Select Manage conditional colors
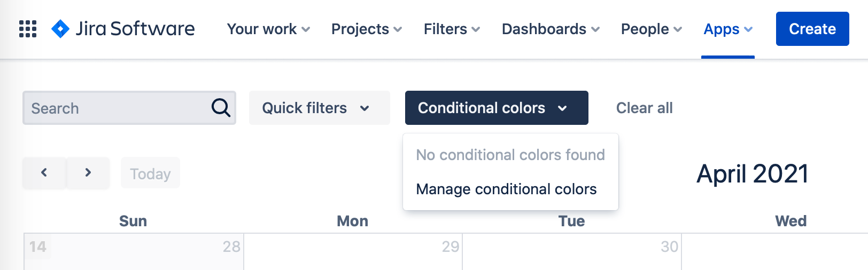 pos(506,189)
